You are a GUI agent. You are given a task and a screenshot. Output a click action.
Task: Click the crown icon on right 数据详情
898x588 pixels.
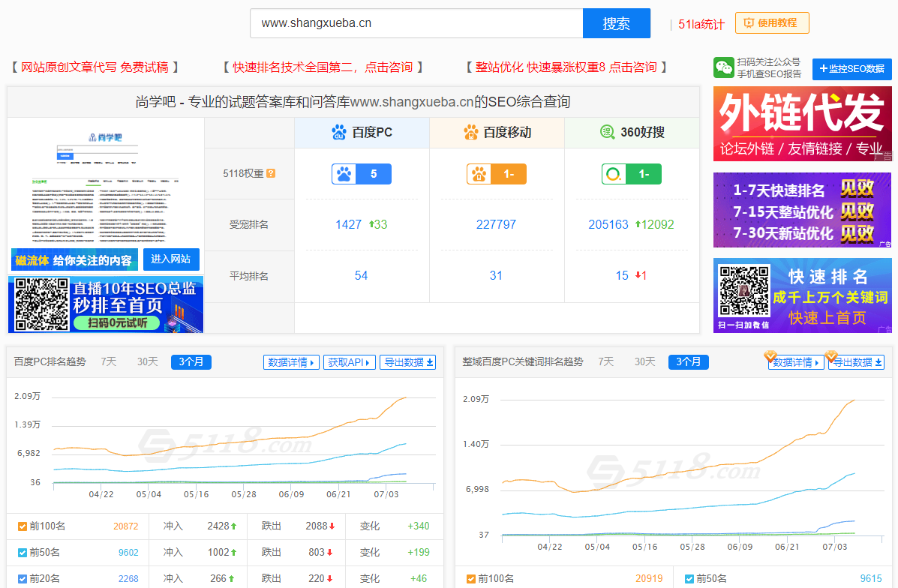pos(770,356)
